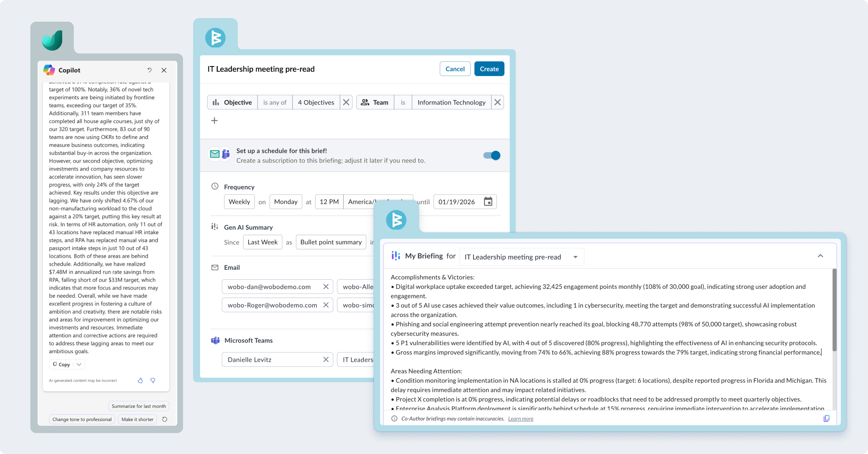The image size is (868, 454).
Task: Open the calendar date picker
Action: point(488,202)
